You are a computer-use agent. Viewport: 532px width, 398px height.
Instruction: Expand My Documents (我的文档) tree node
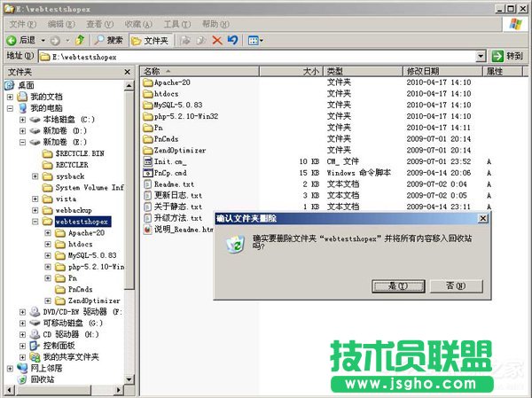10,97
